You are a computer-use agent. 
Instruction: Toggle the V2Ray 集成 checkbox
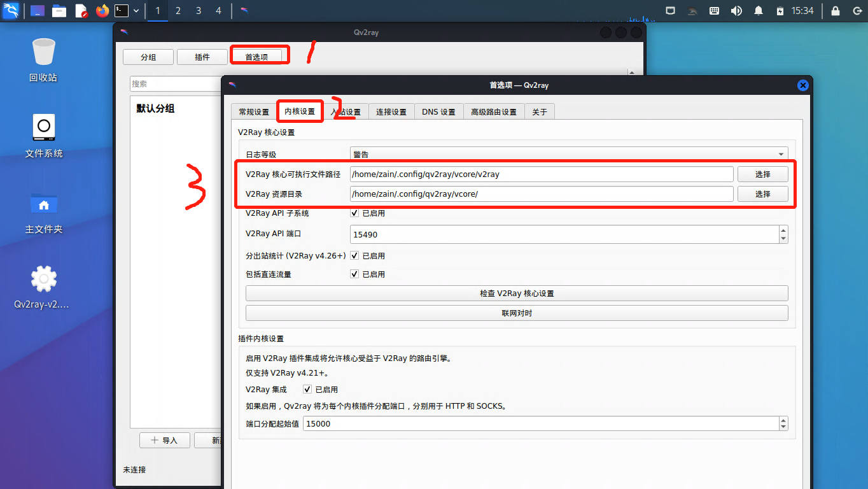coord(307,389)
